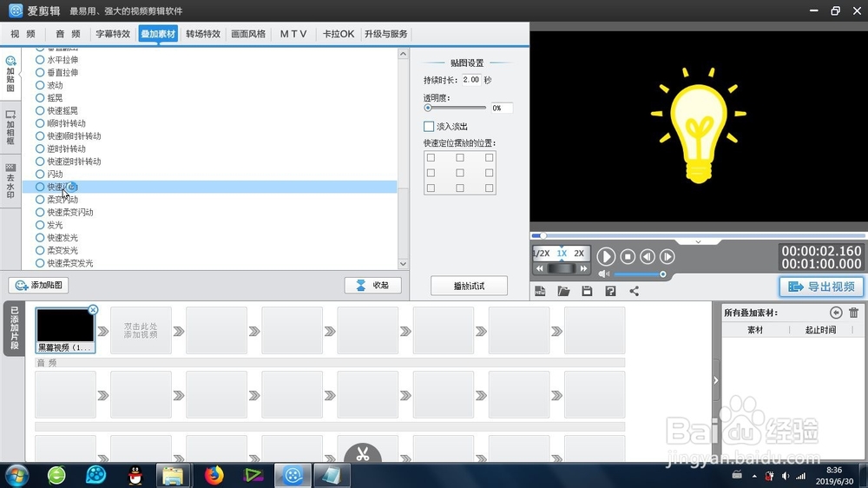The height and width of the screenshot is (488, 868).
Task: Select the 发光 effect
Action: click(x=49, y=226)
